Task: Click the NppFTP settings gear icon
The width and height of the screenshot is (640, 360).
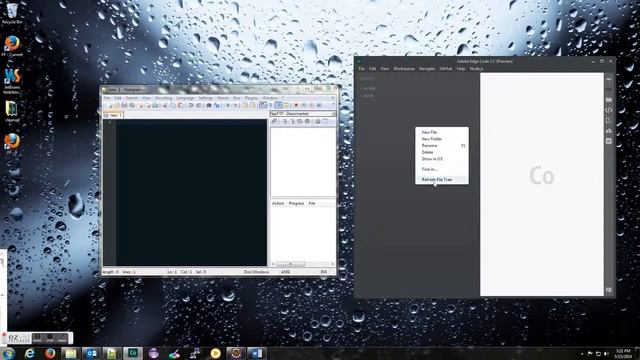Action: pyautogui.click(x=318, y=121)
